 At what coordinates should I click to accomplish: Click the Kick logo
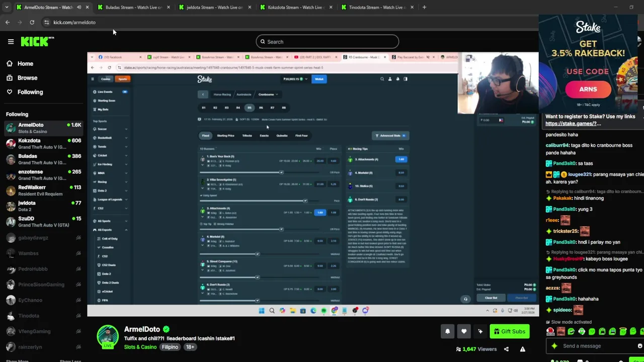37,41
